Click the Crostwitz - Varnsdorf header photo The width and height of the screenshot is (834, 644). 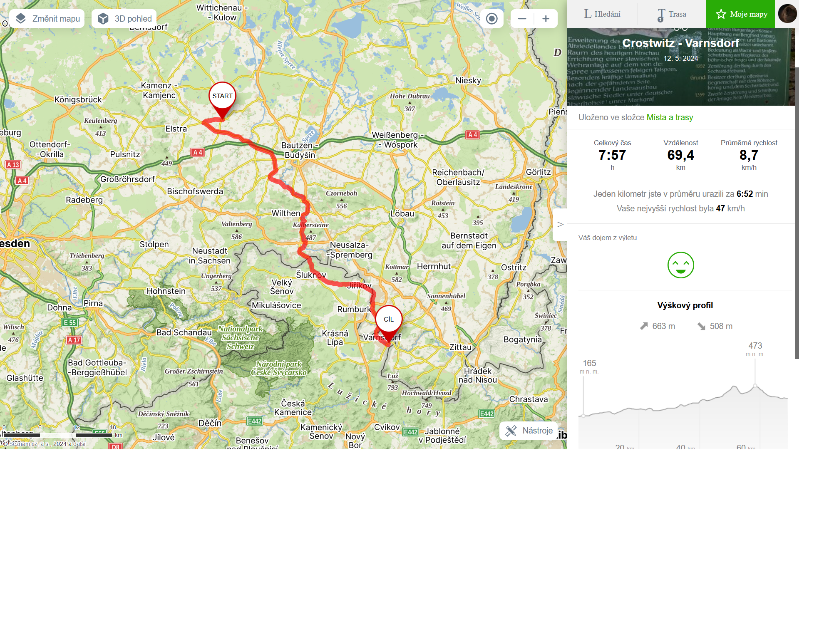680,67
